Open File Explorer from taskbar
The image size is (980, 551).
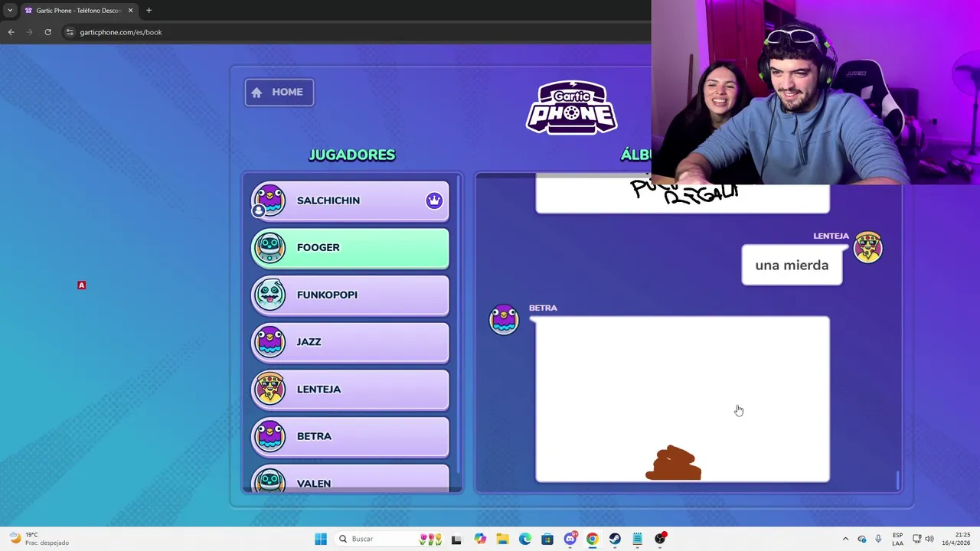(x=502, y=539)
